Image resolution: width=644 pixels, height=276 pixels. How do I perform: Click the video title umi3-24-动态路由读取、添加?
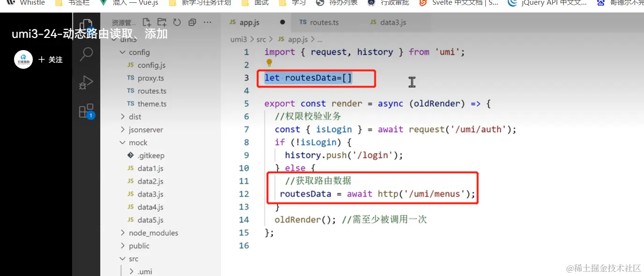[x=90, y=34]
